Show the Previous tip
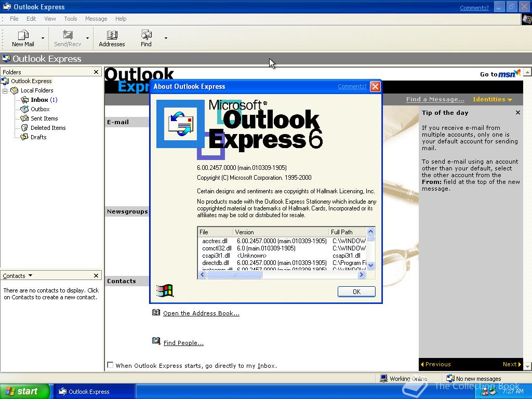Image resolution: width=532 pixels, height=399 pixels. point(436,364)
